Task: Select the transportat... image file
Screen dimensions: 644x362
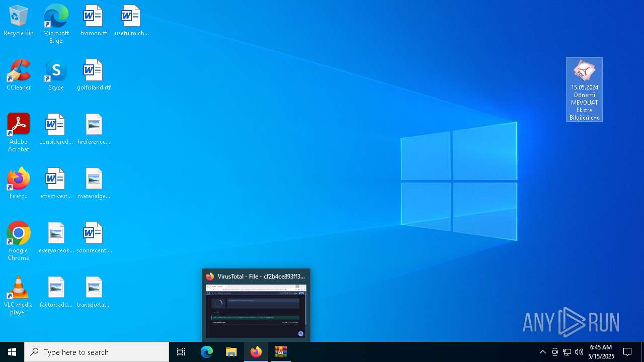Action: (x=94, y=293)
